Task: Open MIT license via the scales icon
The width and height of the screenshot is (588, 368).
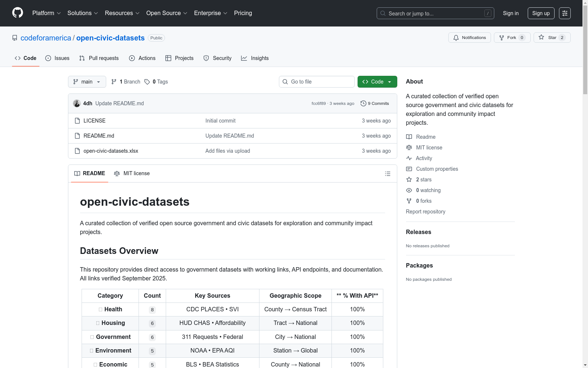Action: 409,148
